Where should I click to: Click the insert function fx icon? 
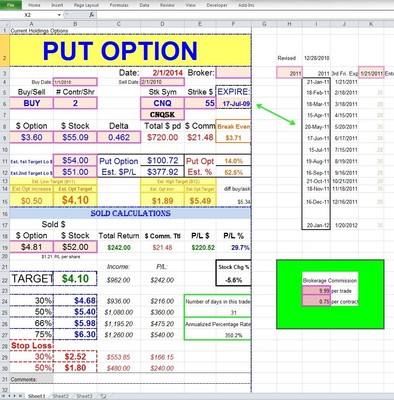pos(91,15)
